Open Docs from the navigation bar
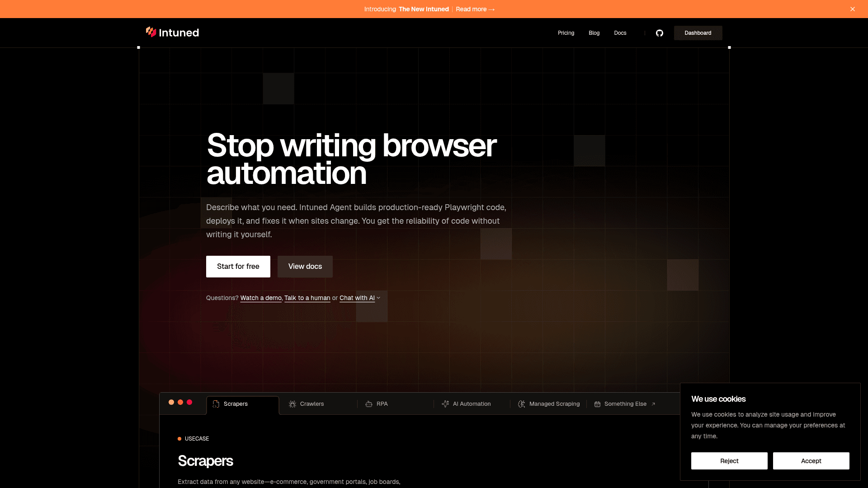 [620, 33]
